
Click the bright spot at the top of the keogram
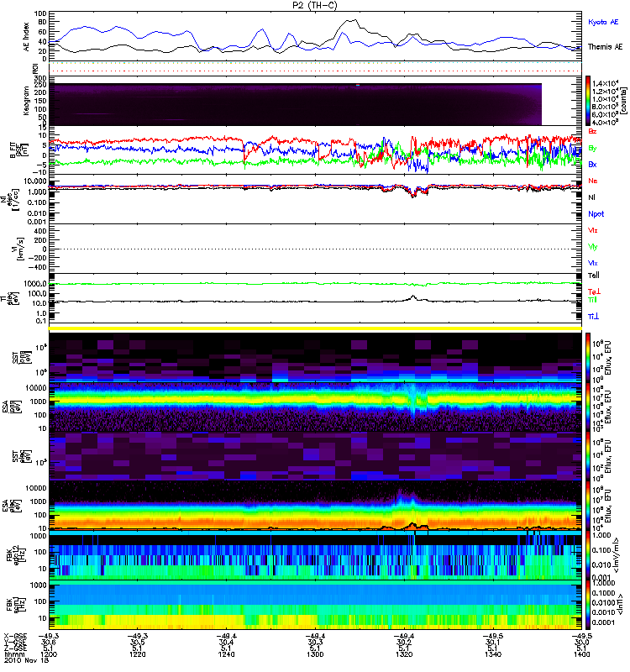358,86
